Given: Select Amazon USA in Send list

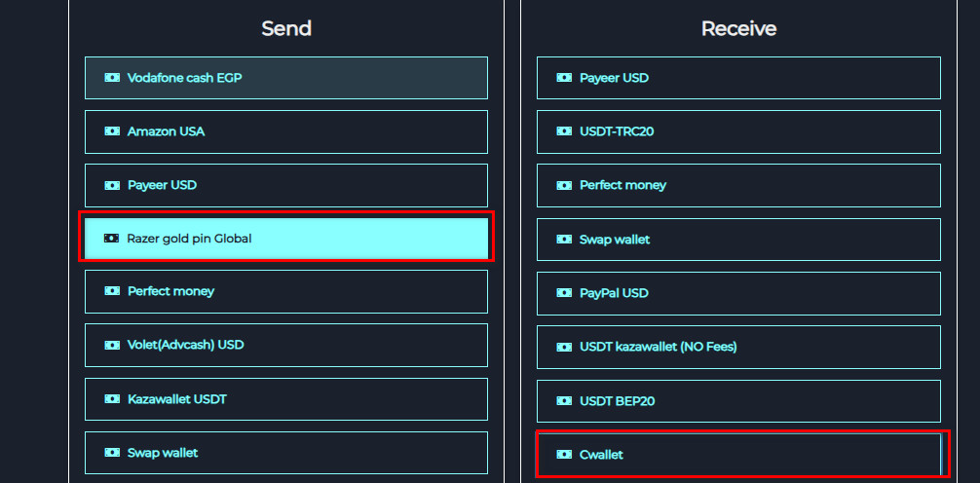Looking at the screenshot, I should pyautogui.click(x=286, y=131).
